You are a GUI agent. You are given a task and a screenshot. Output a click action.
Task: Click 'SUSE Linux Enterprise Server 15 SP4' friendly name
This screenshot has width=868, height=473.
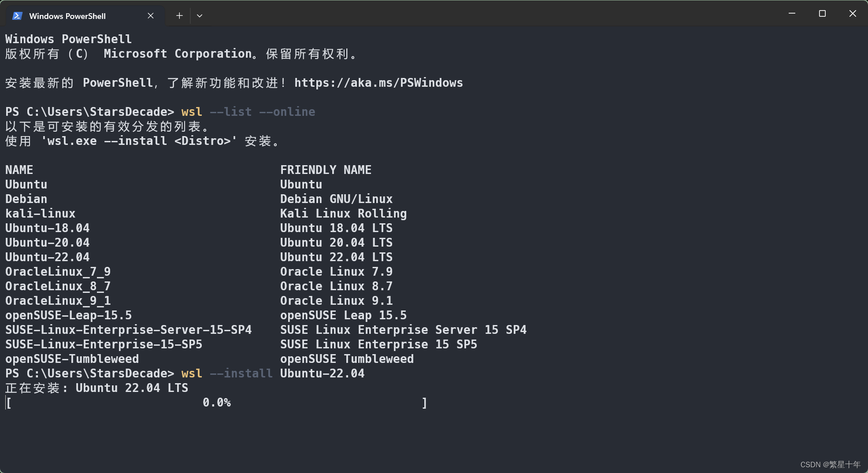[x=403, y=330]
